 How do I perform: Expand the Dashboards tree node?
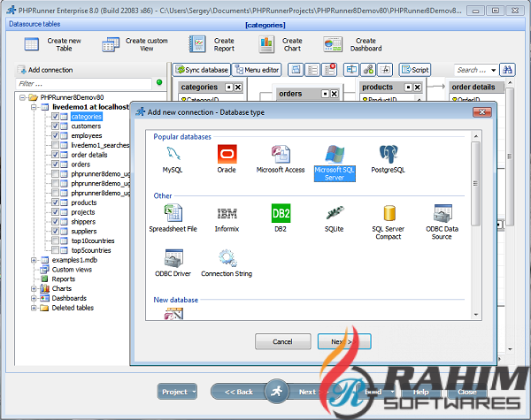click(x=34, y=298)
